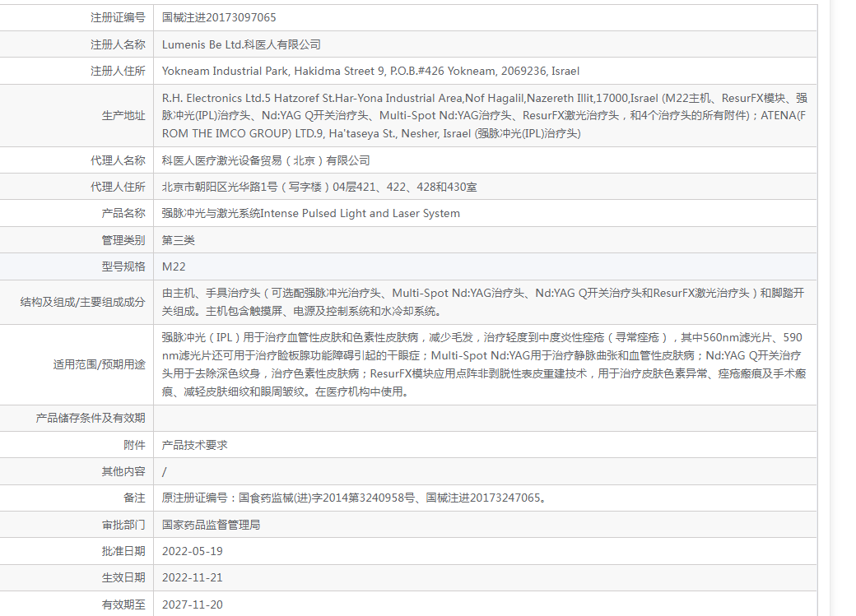Screen dimensions: 856x616
Task: Select intended use text starting 强脉冲光（IPL）
Action: click(484, 364)
